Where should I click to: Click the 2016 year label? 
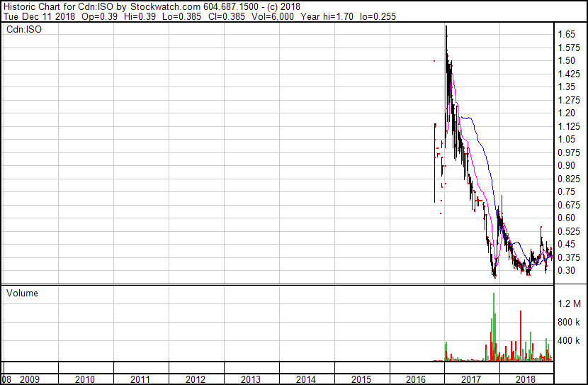coord(416,379)
